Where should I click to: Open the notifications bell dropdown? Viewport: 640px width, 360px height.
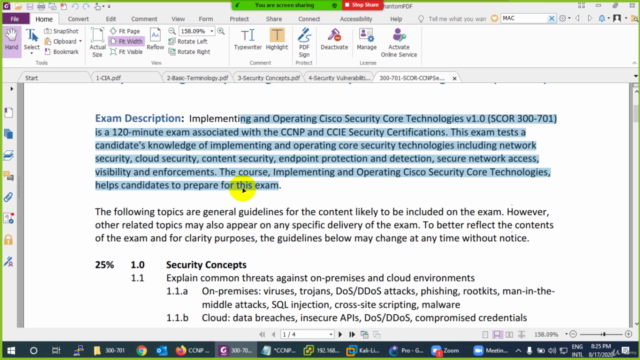604,18
